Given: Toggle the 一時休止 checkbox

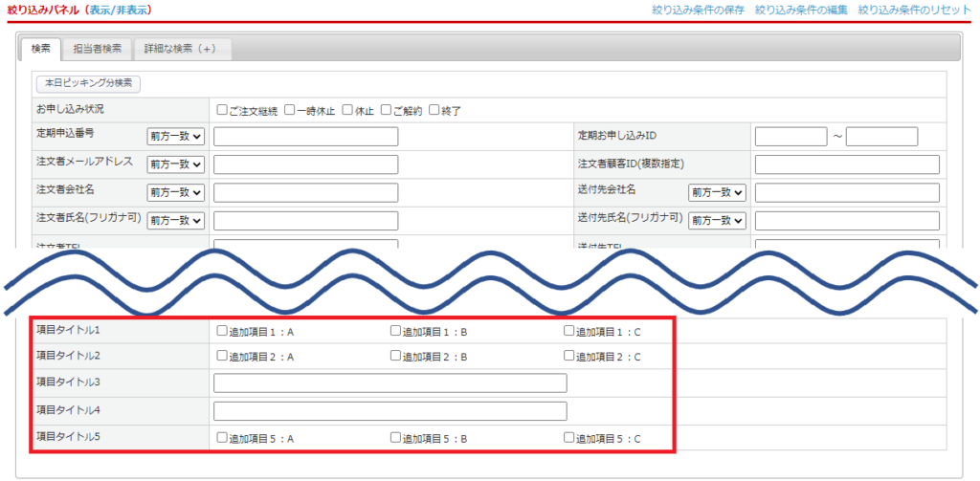Looking at the screenshot, I should pyautogui.click(x=289, y=110).
